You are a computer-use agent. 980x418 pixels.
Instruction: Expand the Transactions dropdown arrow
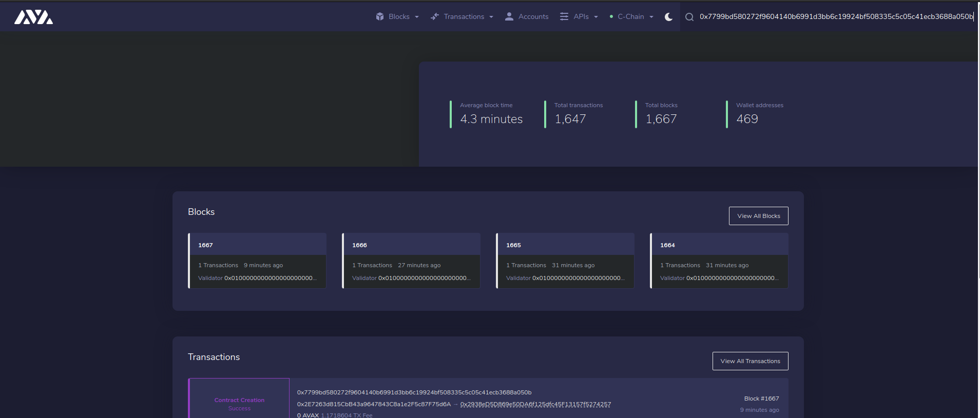coord(491,17)
